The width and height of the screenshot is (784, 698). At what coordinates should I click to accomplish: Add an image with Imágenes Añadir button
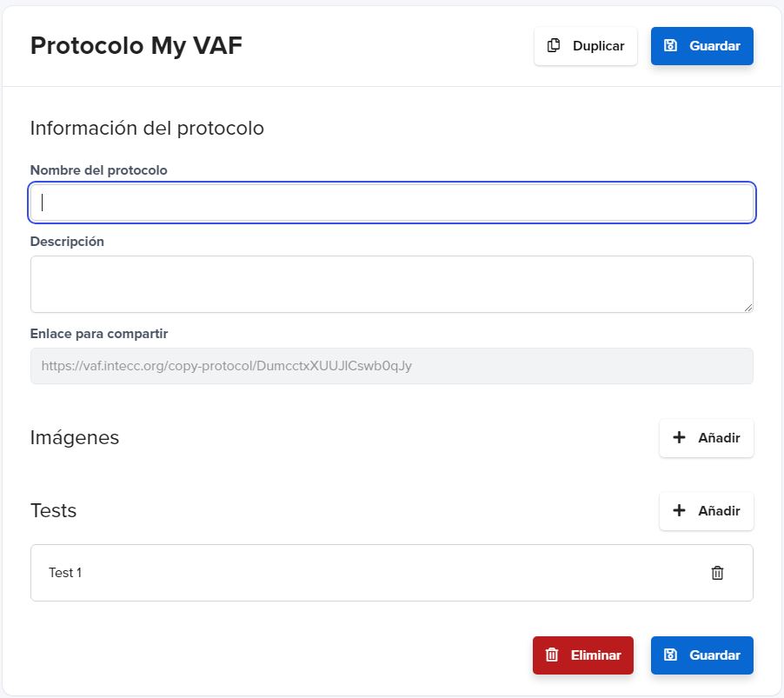tap(707, 438)
